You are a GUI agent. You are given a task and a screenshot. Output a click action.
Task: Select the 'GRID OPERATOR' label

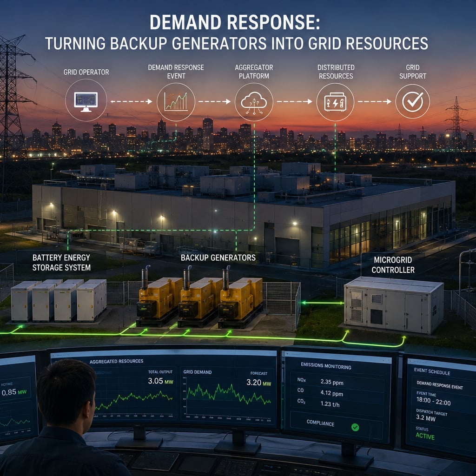click(x=86, y=72)
